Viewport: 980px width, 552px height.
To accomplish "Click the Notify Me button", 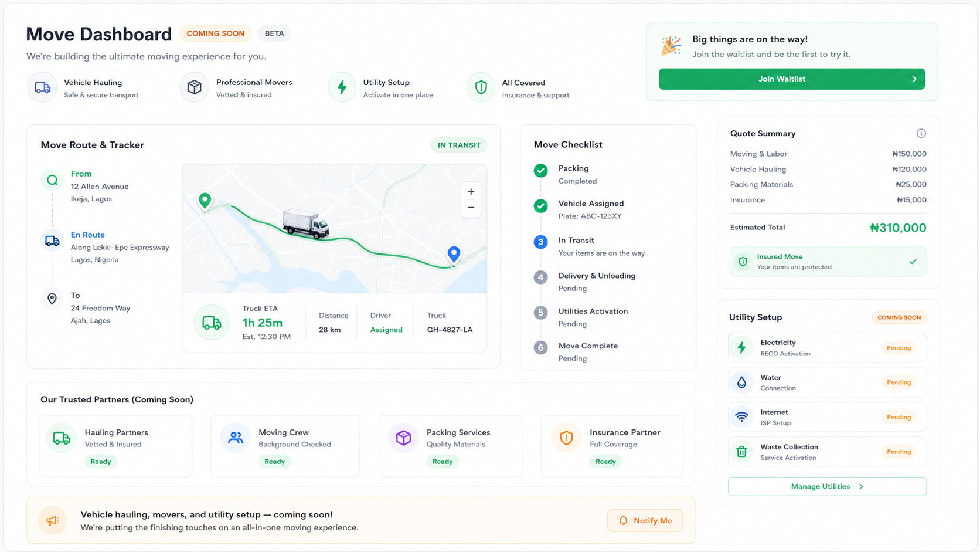I will (645, 520).
